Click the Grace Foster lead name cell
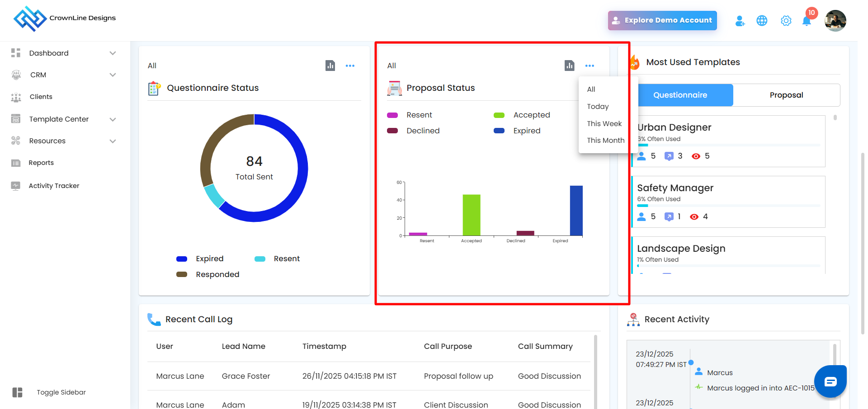Image resolution: width=868 pixels, height=409 pixels. click(x=246, y=376)
